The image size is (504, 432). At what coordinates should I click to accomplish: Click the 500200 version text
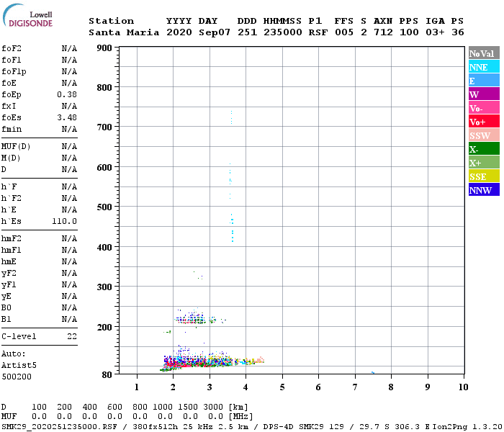(x=17, y=377)
